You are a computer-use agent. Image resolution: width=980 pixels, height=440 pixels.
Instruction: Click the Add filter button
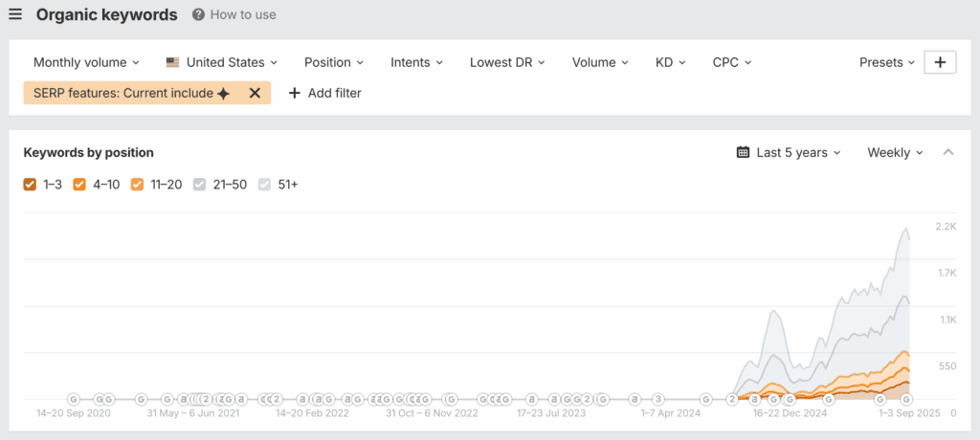324,93
